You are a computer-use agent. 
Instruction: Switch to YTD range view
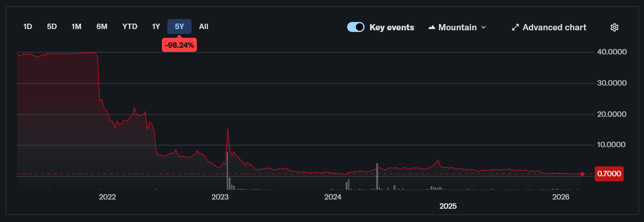(x=130, y=27)
